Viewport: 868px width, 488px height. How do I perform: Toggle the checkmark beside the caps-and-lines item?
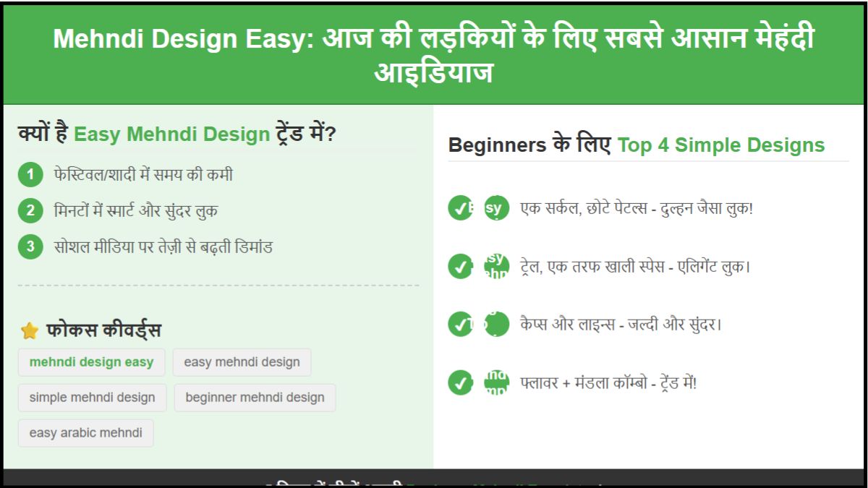tap(461, 325)
